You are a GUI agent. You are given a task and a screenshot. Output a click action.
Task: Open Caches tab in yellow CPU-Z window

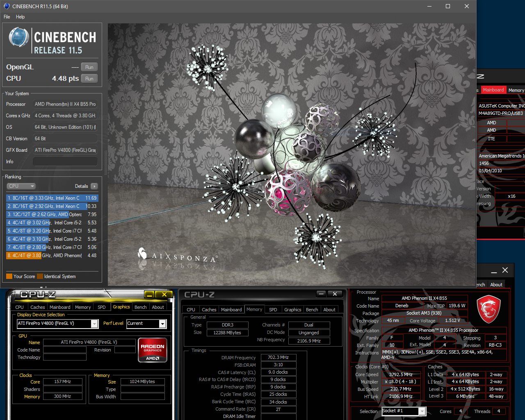tap(37, 307)
